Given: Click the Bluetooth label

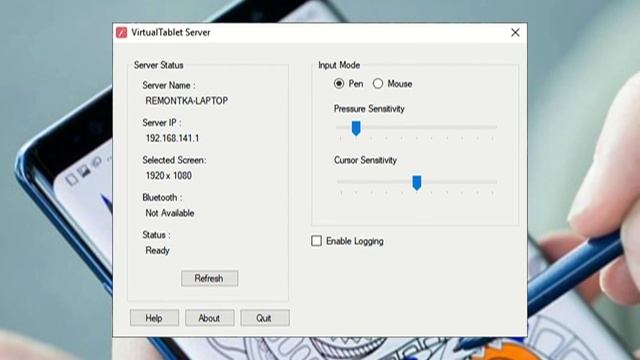Looking at the screenshot, I should 162,198.
